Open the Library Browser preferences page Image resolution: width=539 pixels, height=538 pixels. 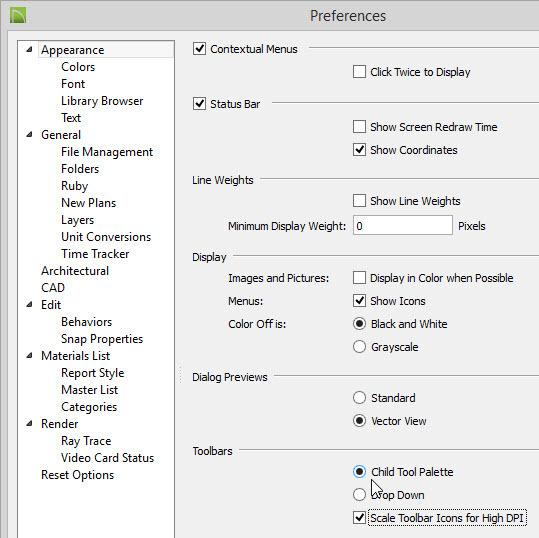(102, 101)
